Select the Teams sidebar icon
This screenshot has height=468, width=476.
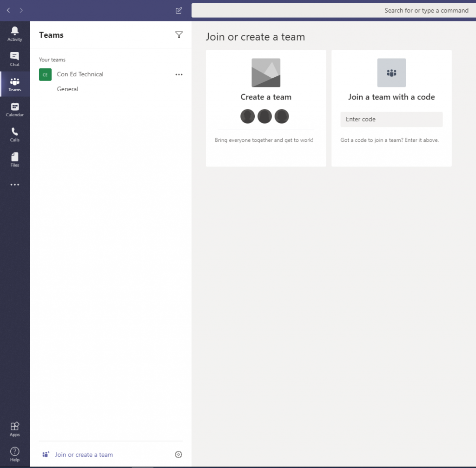point(14,84)
